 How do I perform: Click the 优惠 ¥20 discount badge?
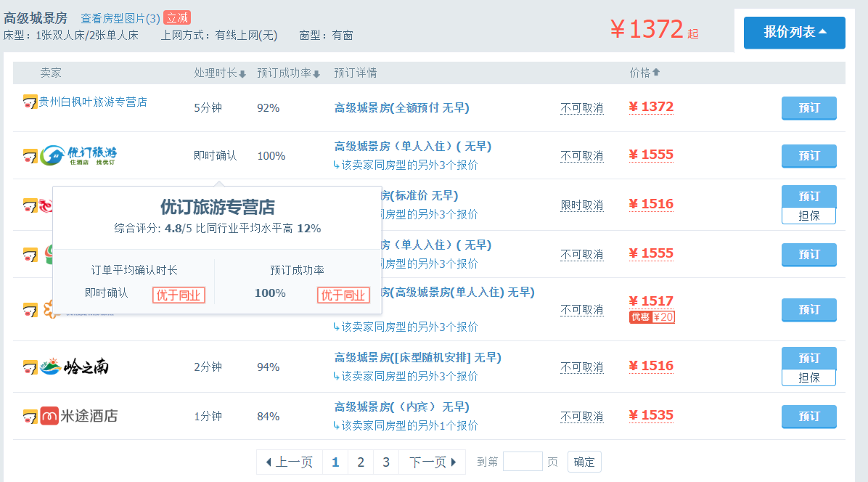pos(652,317)
